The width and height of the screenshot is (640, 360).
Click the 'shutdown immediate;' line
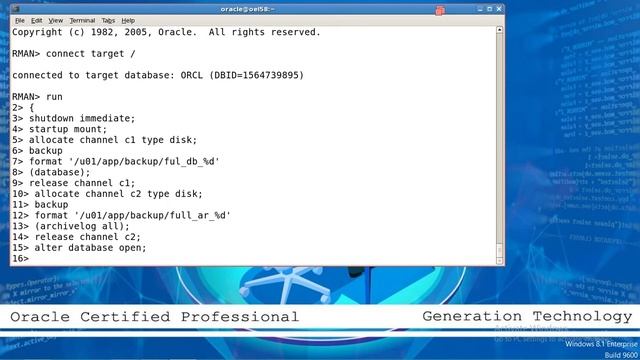point(73,118)
